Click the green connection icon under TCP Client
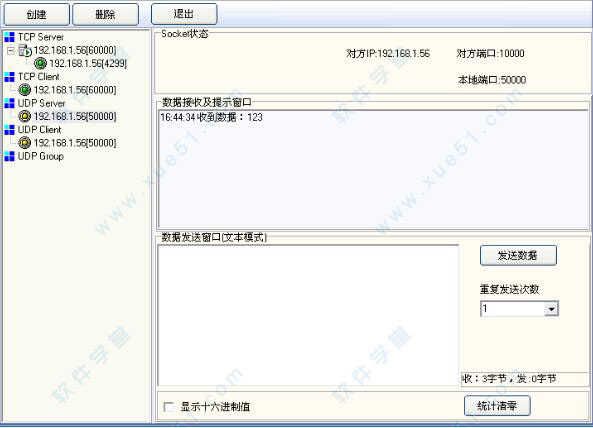The image size is (593, 428). point(25,90)
